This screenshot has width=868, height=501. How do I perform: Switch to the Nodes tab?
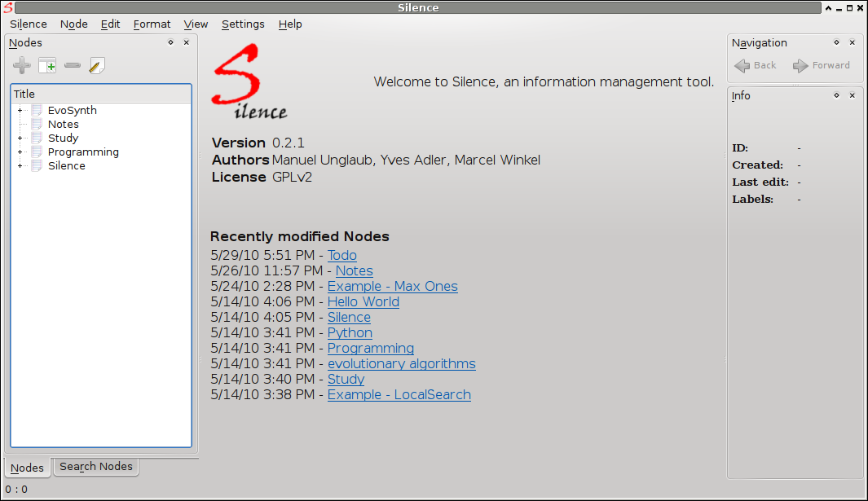click(x=27, y=468)
